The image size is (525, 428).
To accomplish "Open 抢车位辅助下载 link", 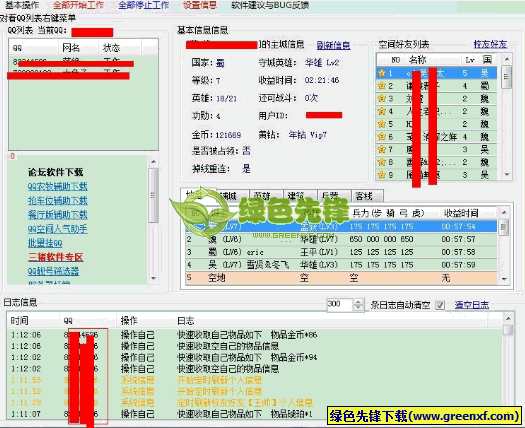I will click(58, 201).
